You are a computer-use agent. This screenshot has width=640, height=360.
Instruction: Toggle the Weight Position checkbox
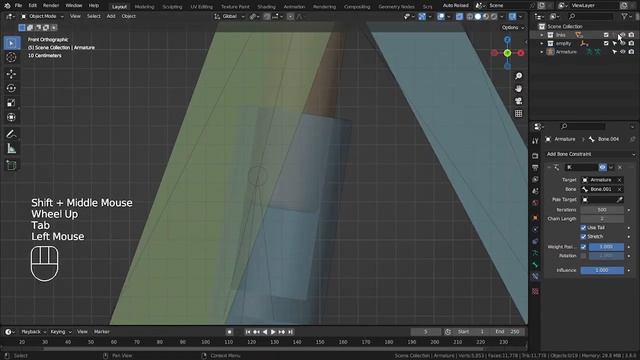[x=583, y=247]
